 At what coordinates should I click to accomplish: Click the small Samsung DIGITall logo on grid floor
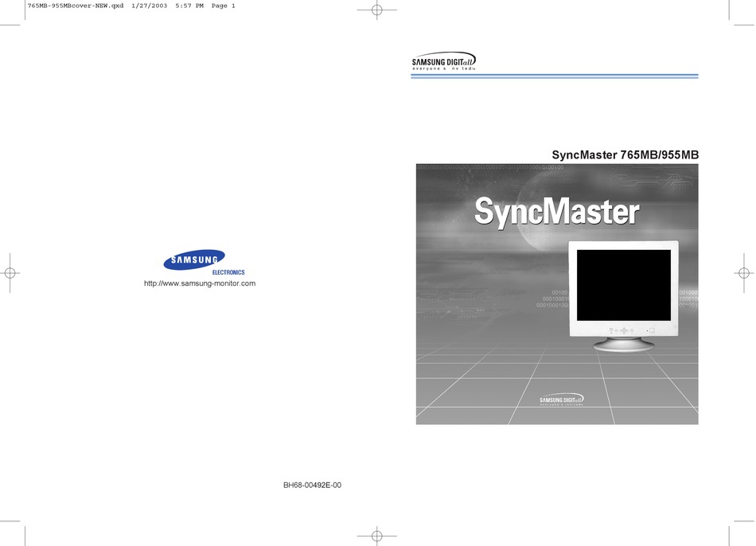point(562,400)
